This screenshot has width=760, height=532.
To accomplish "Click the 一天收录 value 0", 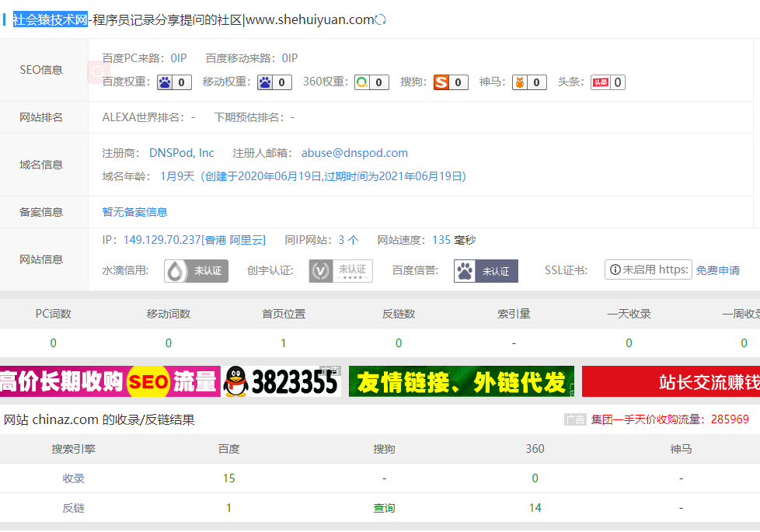I will 629,343.
